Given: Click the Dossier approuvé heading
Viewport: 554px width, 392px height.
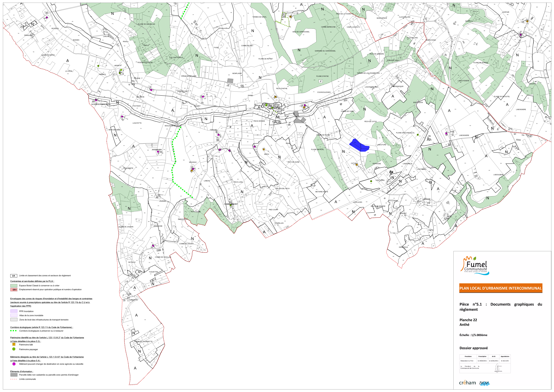Looking at the screenshot, I should click(473, 348).
